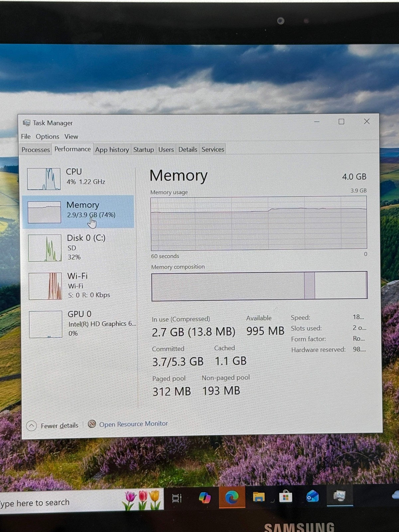The height and width of the screenshot is (532, 399).
Task: Click the 4.0 GB total memory text
Action: (354, 177)
